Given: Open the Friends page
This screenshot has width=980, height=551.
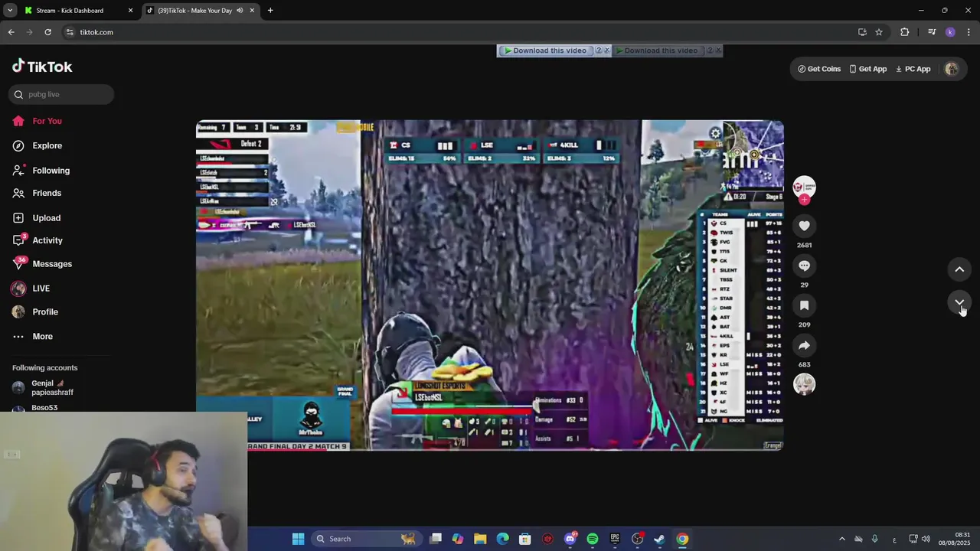Looking at the screenshot, I should point(46,193).
